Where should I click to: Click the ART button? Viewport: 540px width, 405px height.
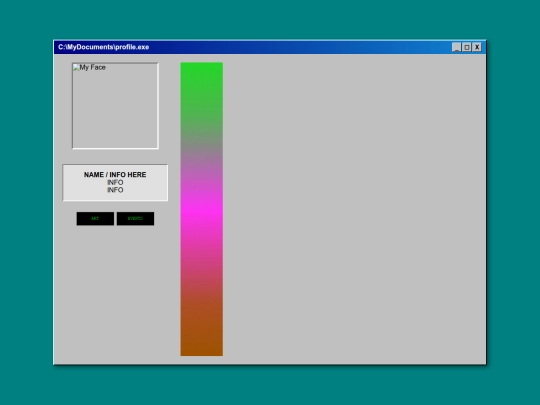[x=95, y=219]
